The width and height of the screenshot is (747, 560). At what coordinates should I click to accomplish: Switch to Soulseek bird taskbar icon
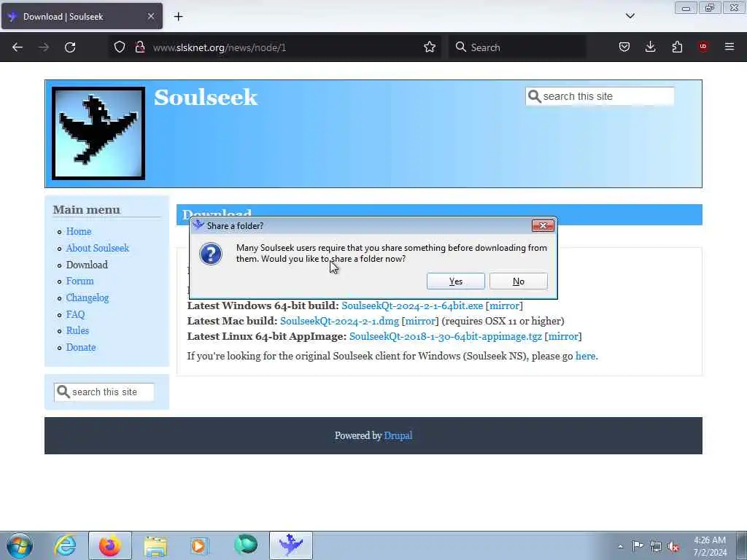290,545
